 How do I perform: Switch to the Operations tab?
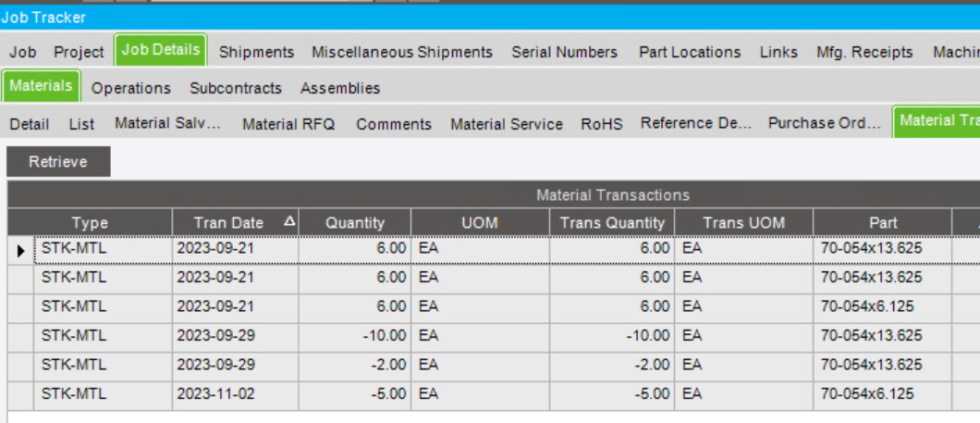[x=131, y=88]
